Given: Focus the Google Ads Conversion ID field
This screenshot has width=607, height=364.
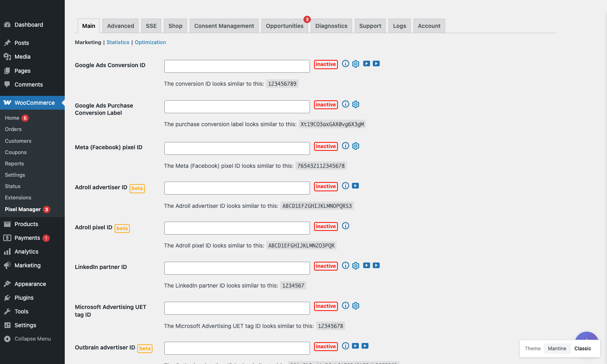Looking at the screenshot, I should click(x=237, y=66).
